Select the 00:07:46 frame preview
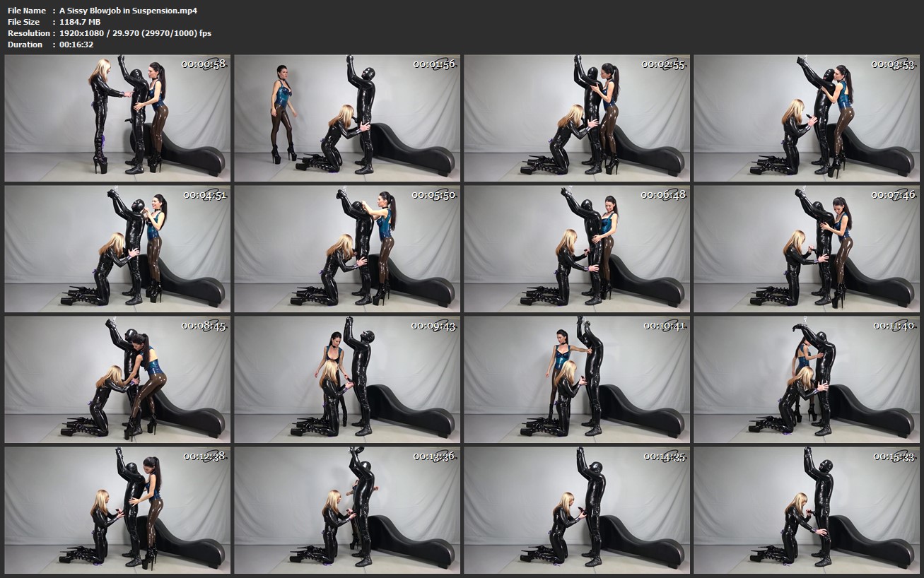The image size is (924, 578). pyautogui.click(x=807, y=249)
